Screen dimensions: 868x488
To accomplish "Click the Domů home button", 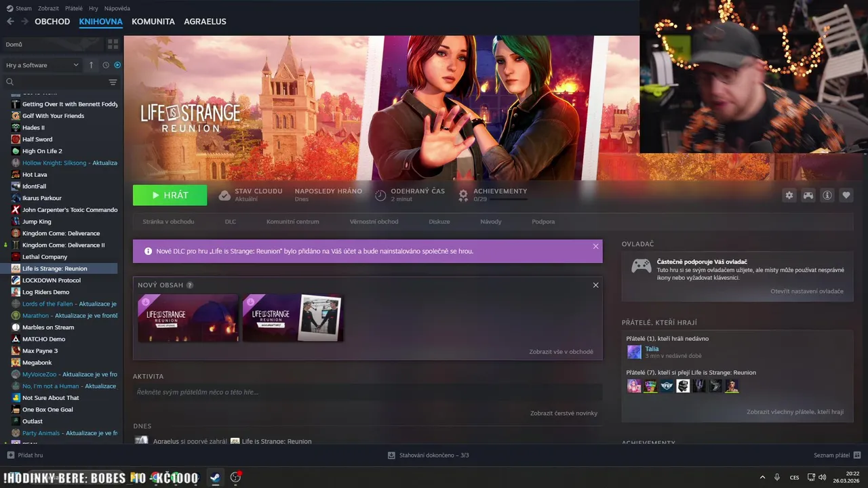I will [53, 44].
